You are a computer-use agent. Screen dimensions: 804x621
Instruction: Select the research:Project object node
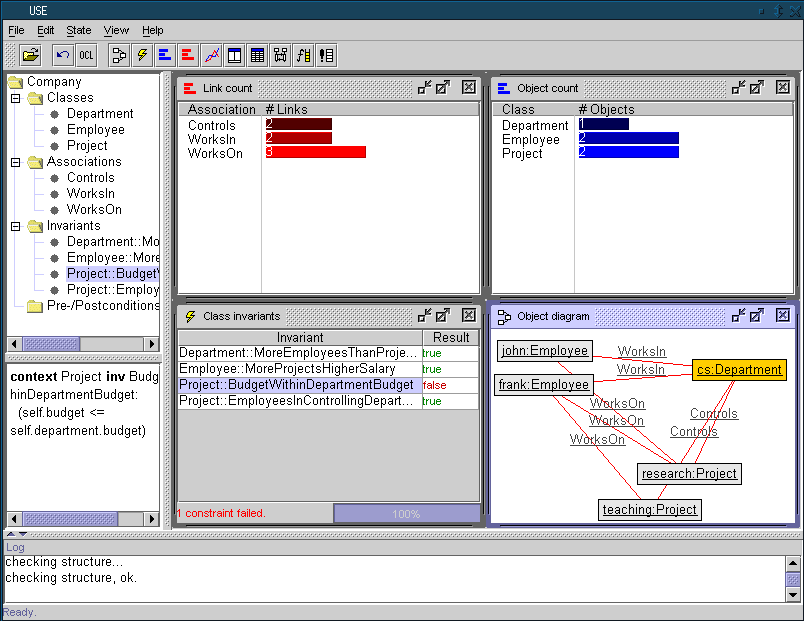(689, 474)
